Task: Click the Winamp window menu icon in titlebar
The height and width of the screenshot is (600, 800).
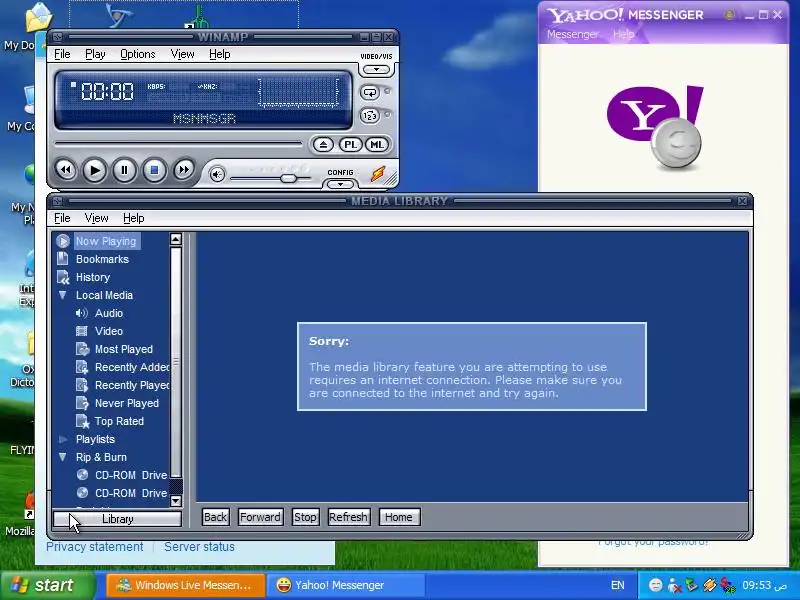Action: click(58, 37)
